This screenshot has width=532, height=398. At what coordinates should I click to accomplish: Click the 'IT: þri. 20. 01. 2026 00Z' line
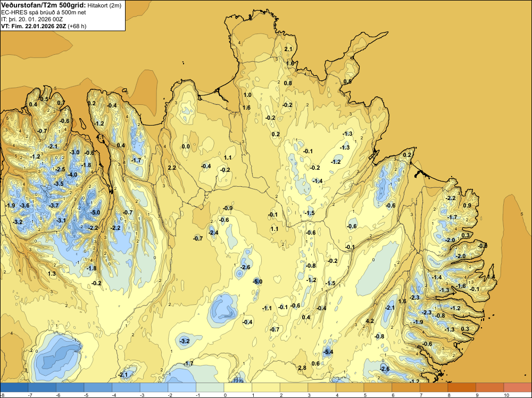(x=32, y=19)
